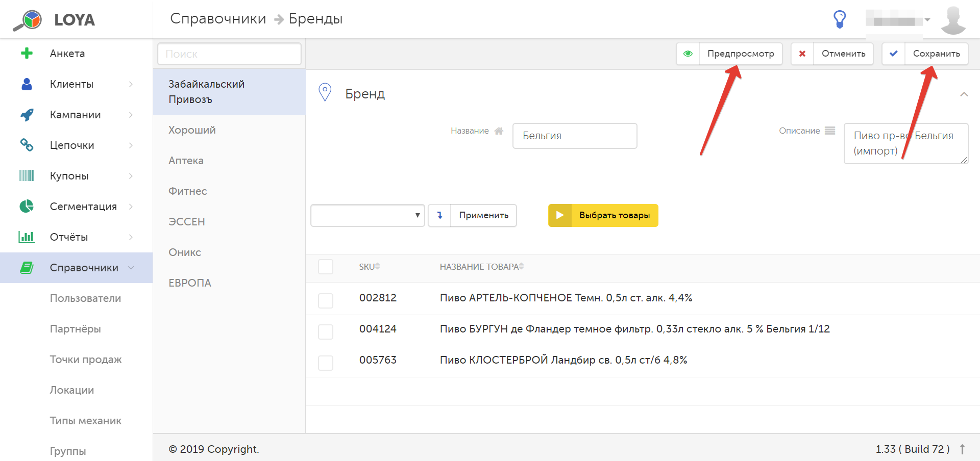Click the Поиск search field

click(229, 54)
